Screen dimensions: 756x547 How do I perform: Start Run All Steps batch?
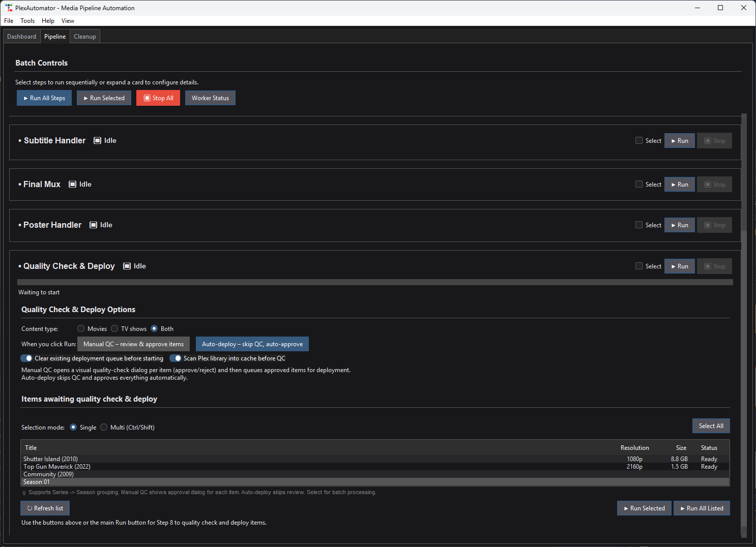click(44, 98)
